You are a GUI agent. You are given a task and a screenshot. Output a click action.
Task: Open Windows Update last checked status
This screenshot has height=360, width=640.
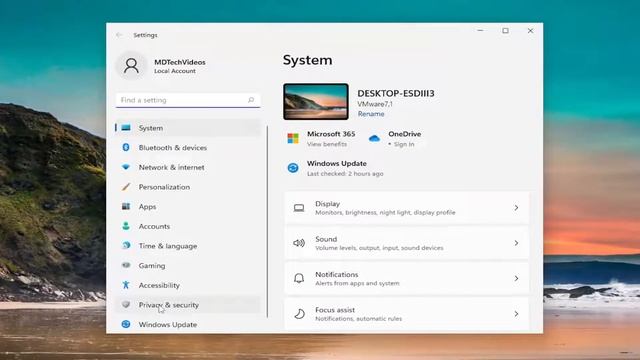click(x=345, y=173)
